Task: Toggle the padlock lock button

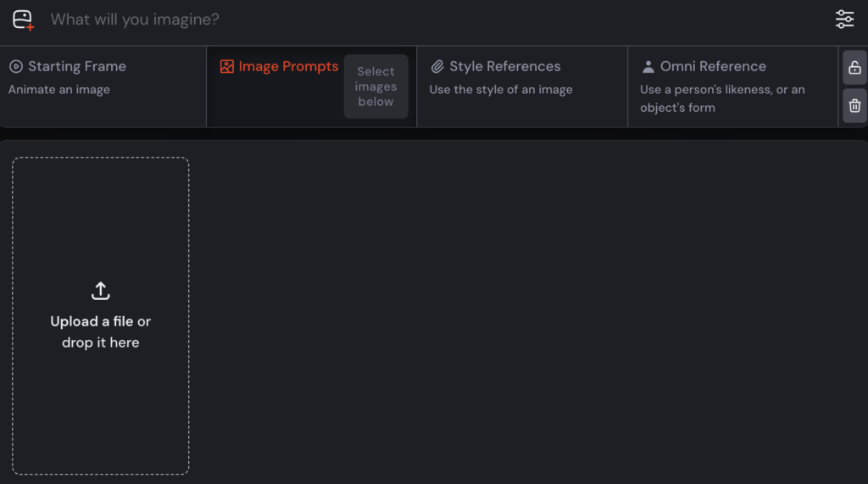Action: click(854, 68)
